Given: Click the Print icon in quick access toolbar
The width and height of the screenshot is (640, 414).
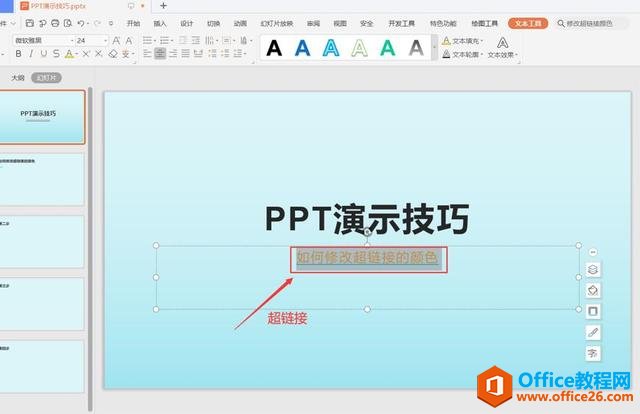Looking at the screenshot, I should (x=55, y=23).
